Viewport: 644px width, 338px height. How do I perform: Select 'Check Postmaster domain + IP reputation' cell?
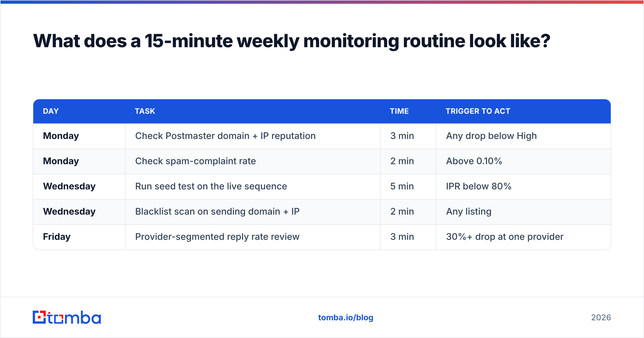(x=253, y=136)
